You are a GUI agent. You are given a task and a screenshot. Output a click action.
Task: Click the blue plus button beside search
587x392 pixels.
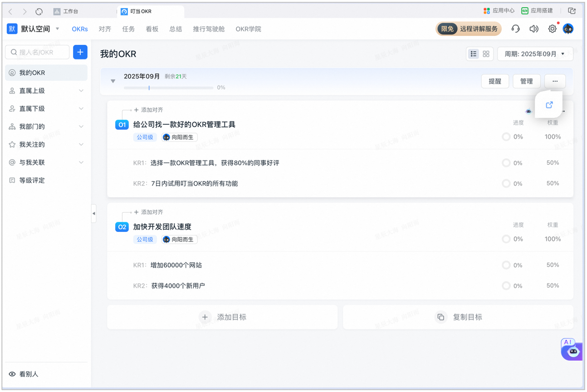pos(80,52)
